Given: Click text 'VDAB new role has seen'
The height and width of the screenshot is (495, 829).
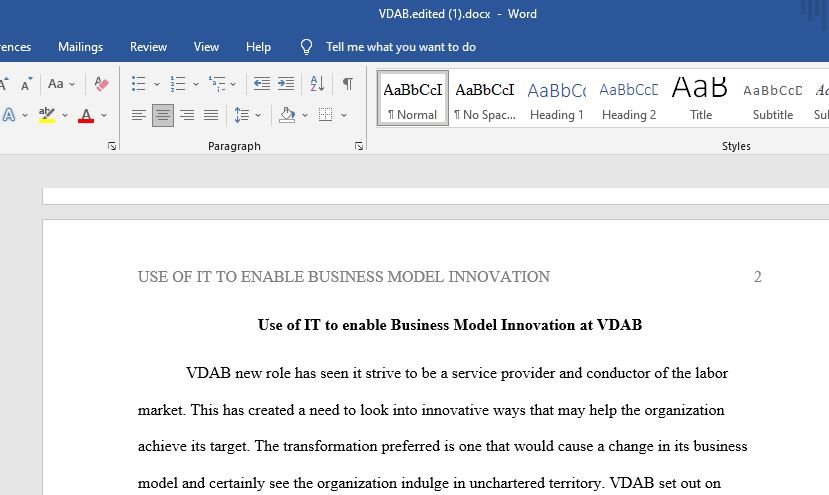Looking at the screenshot, I should click(267, 373).
